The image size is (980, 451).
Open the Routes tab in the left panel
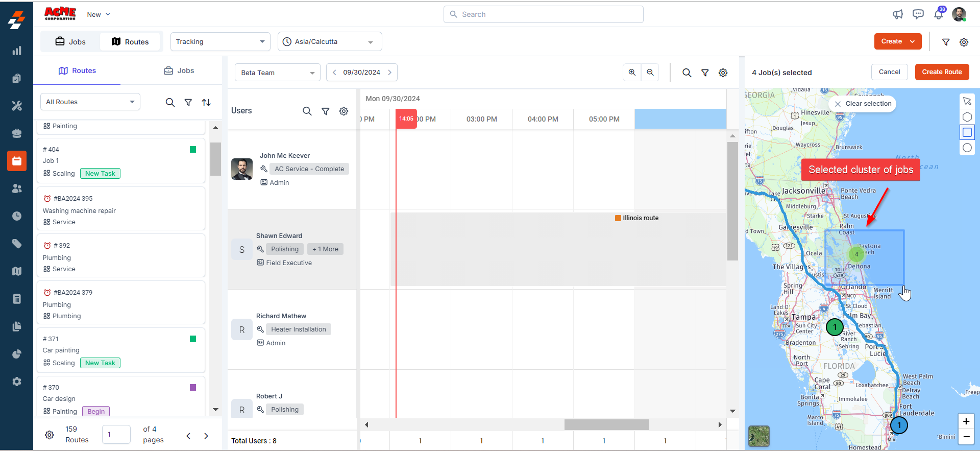(x=77, y=70)
